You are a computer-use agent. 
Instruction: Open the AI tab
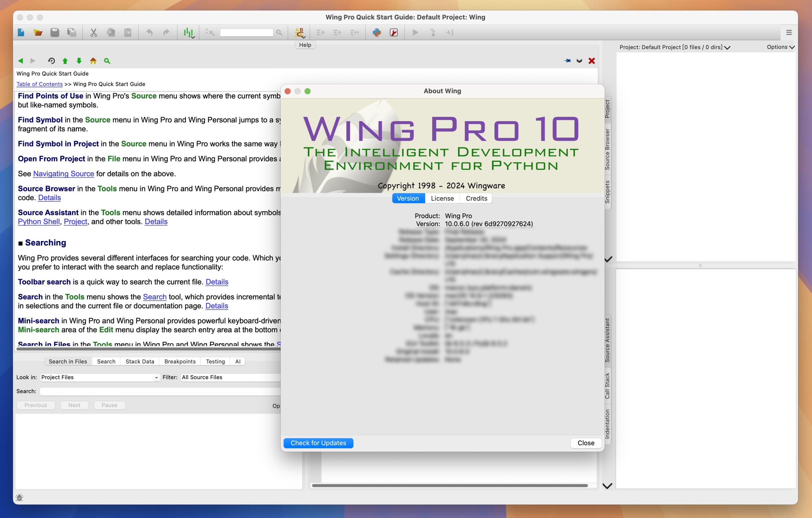coord(238,361)
